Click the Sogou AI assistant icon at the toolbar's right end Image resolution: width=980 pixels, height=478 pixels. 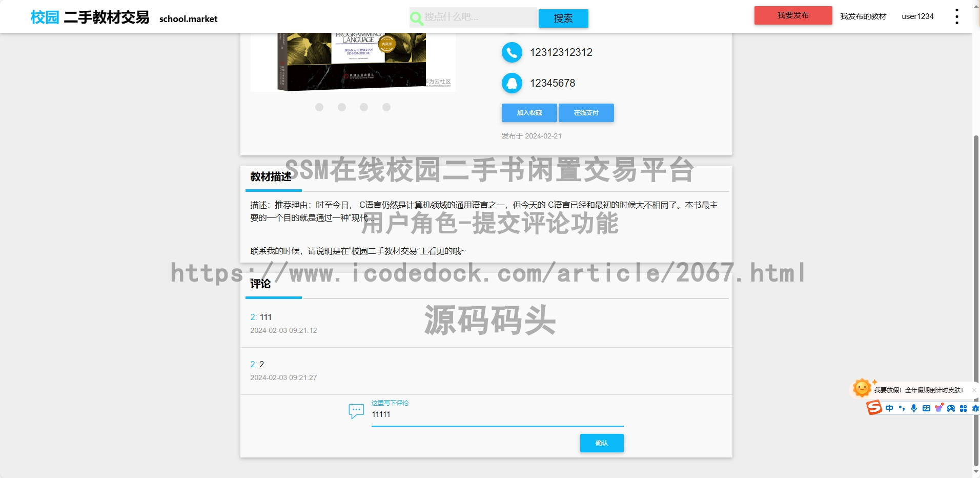(975, 408)
